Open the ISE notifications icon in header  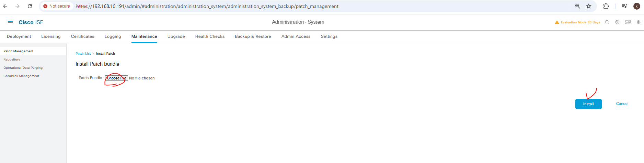tap(628, 22)
